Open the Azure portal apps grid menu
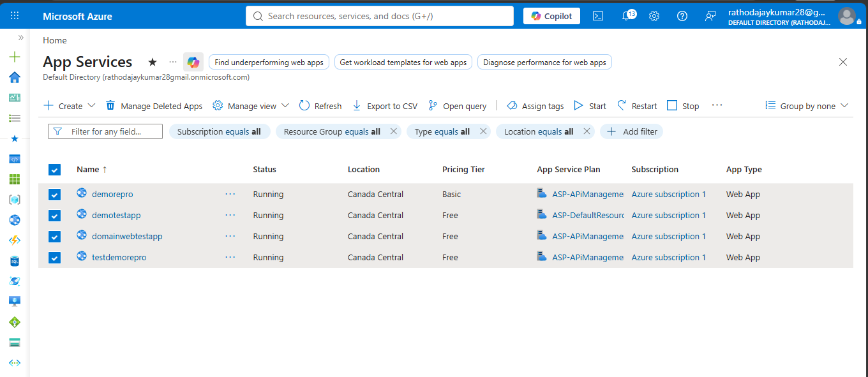Image resolution: width=868 pixels, height=377 pixels. tap(15, 16)
